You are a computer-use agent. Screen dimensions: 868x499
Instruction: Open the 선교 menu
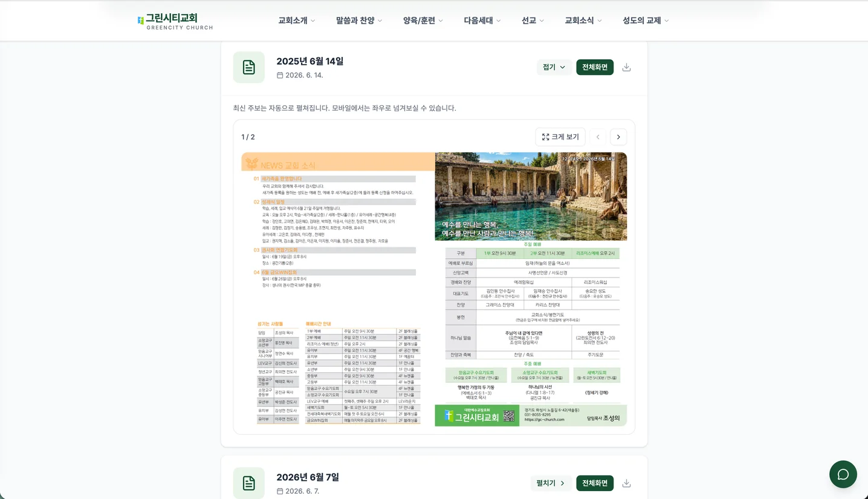click(x=533, y=21)
